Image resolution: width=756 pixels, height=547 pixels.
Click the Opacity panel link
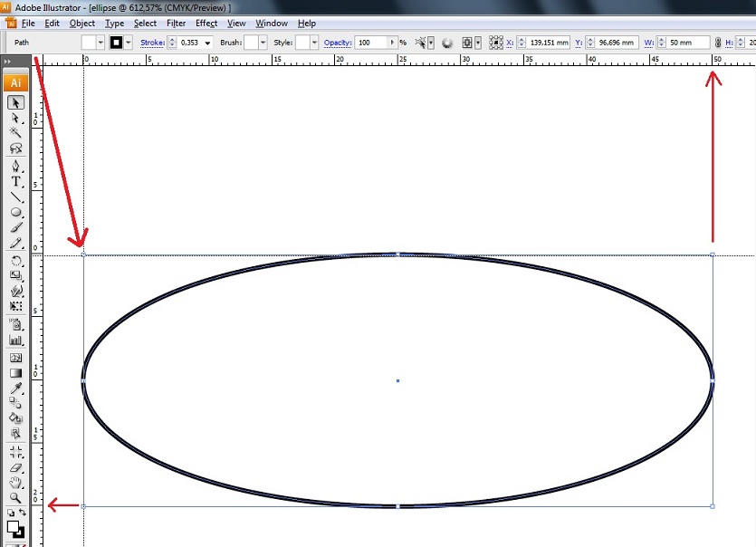[x=338, y=43]
